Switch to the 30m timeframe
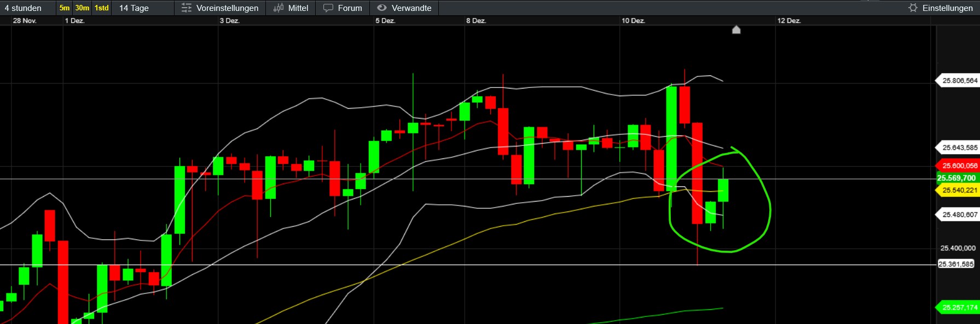 [x=82, y=8]
